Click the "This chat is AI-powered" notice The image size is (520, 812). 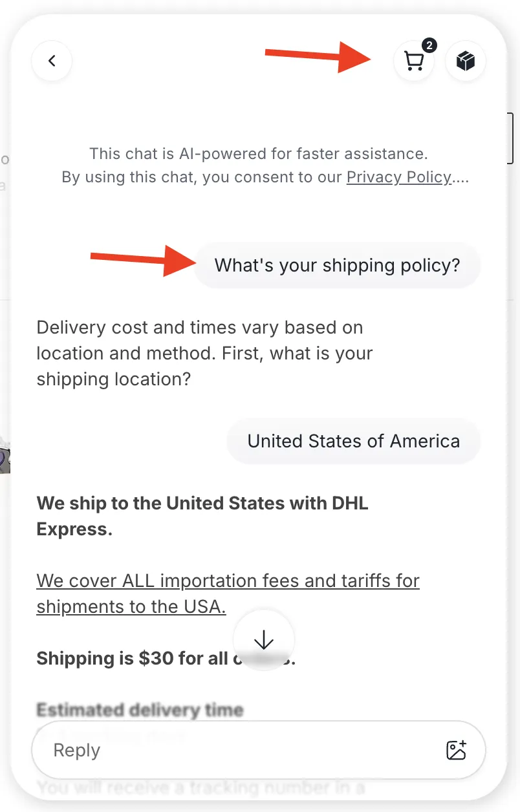[x=259, y=154]
